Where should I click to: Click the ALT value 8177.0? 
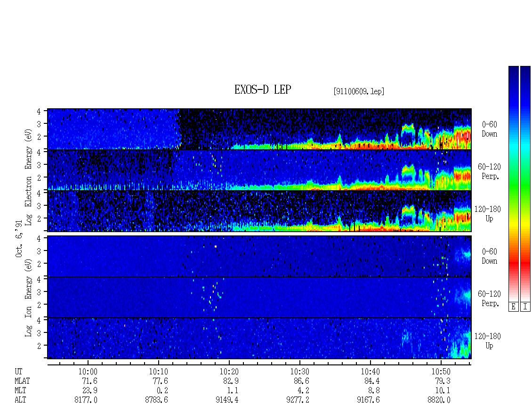coord(86,400)
